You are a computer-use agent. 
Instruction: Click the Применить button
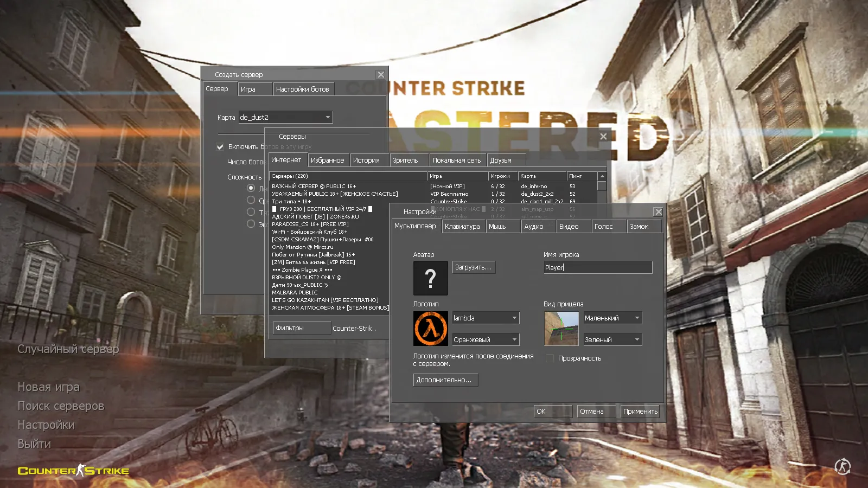[x=640, y=411]
